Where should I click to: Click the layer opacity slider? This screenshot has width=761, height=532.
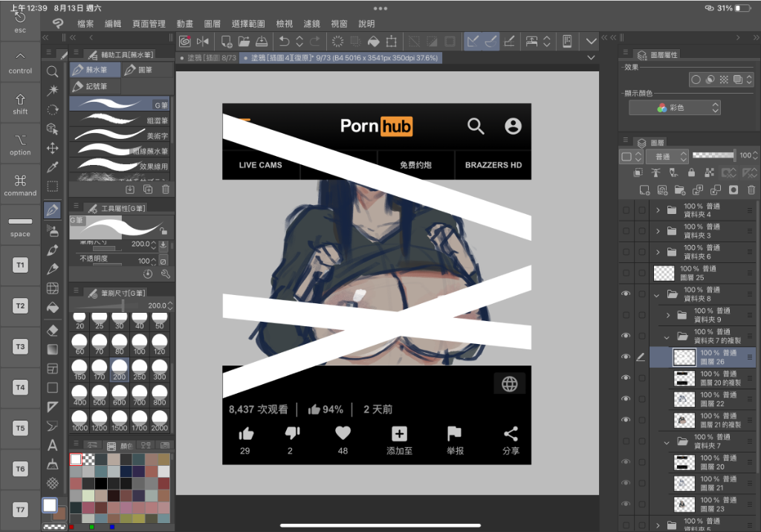click(713, 155)
